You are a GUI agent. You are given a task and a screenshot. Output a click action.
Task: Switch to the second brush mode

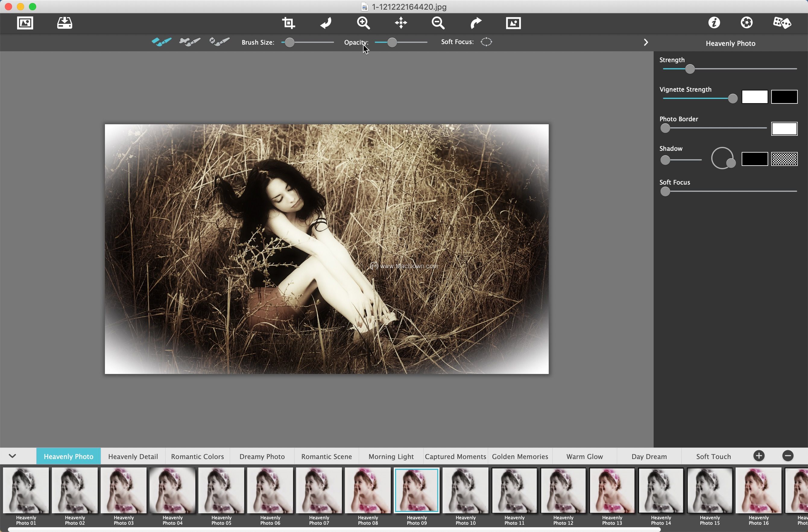[x=190, y=42]
